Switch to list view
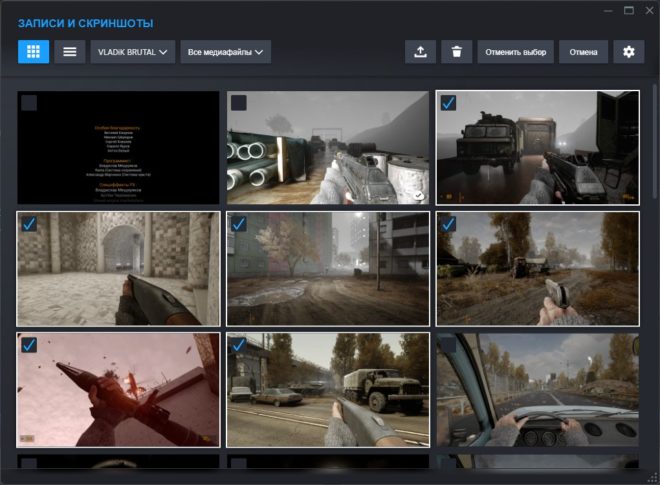The height and width of the screenshot is (485, 660). pos(69,52)
